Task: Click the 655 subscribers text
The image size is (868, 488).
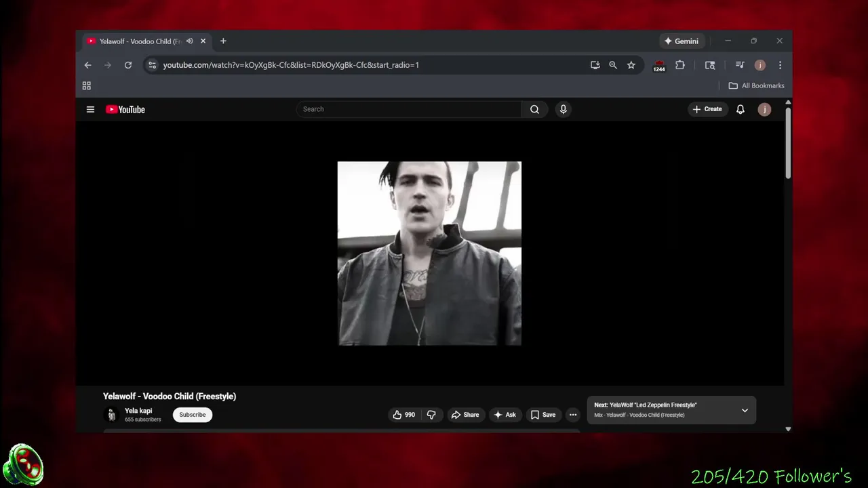Action: pos(142,420)
